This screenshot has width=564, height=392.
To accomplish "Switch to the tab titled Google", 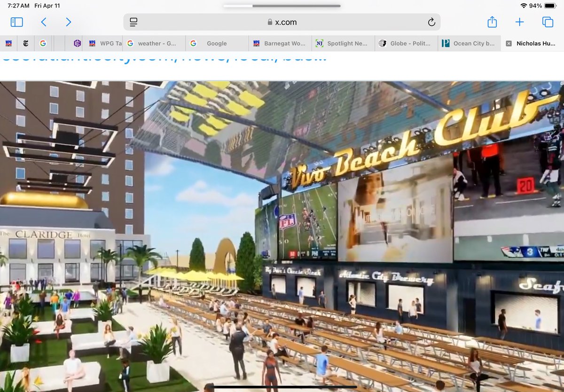I will click(x=217, y=43).
